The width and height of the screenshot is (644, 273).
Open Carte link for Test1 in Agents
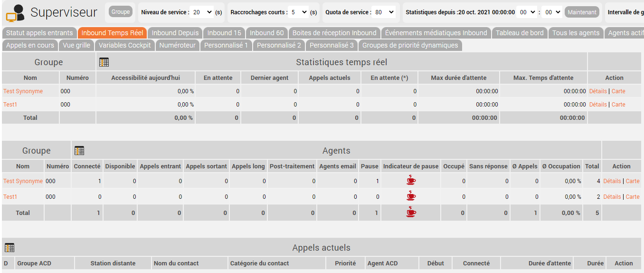(x=633, y=196)
